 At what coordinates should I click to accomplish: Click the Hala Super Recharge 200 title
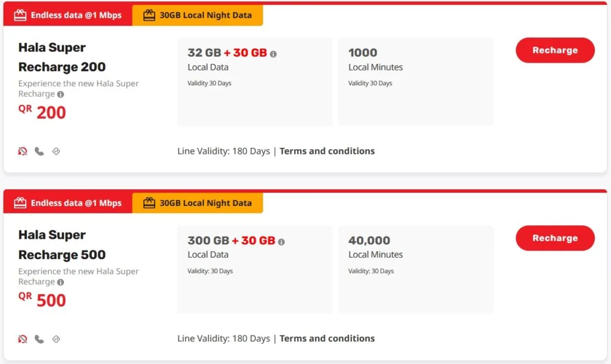coord(62,57)
